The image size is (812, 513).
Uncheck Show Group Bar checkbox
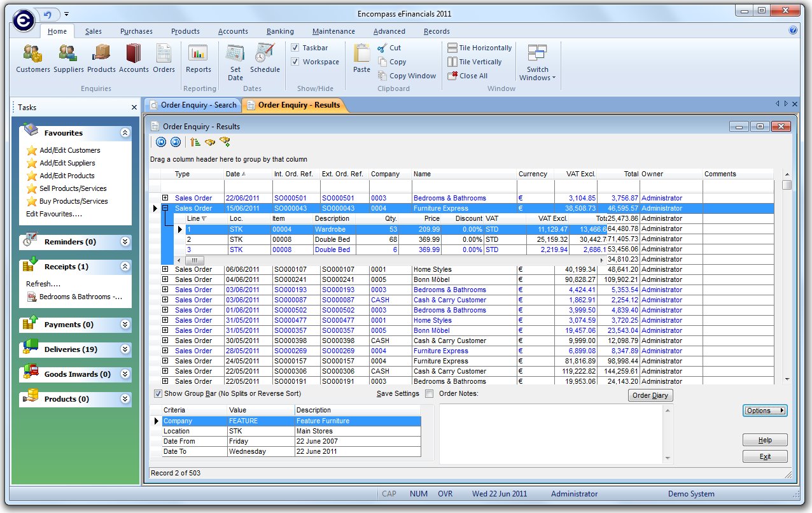click(158, 393)
